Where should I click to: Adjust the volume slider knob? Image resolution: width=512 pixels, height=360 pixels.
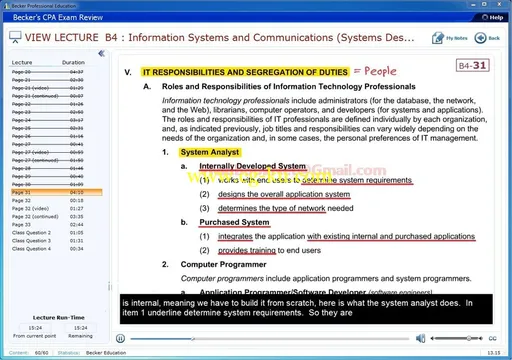click(469, 338)
